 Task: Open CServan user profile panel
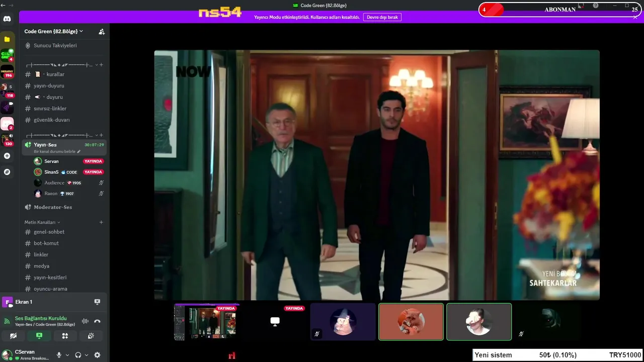[x=26, y=355]
